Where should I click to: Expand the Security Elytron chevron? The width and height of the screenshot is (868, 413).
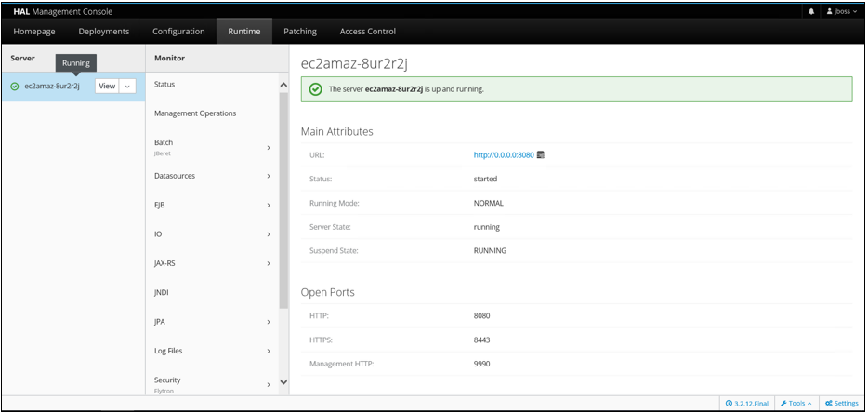click(269, 384)
